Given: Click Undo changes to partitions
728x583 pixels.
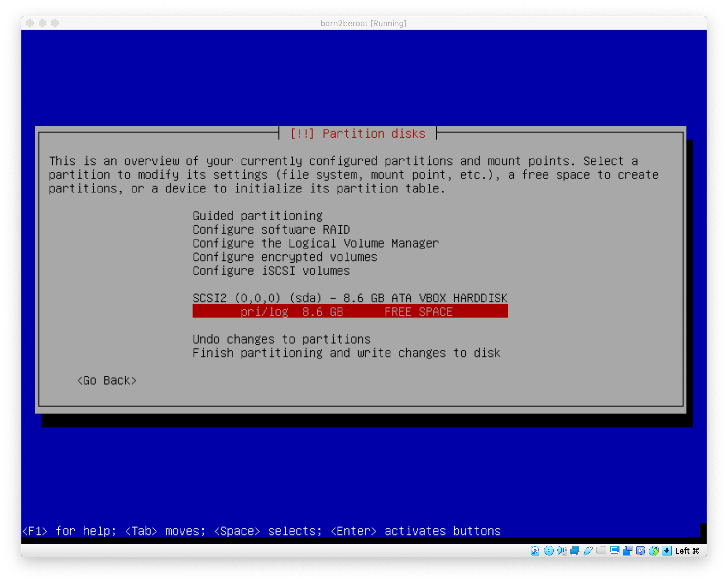Looking at the screenshot, I should [281, 339].
